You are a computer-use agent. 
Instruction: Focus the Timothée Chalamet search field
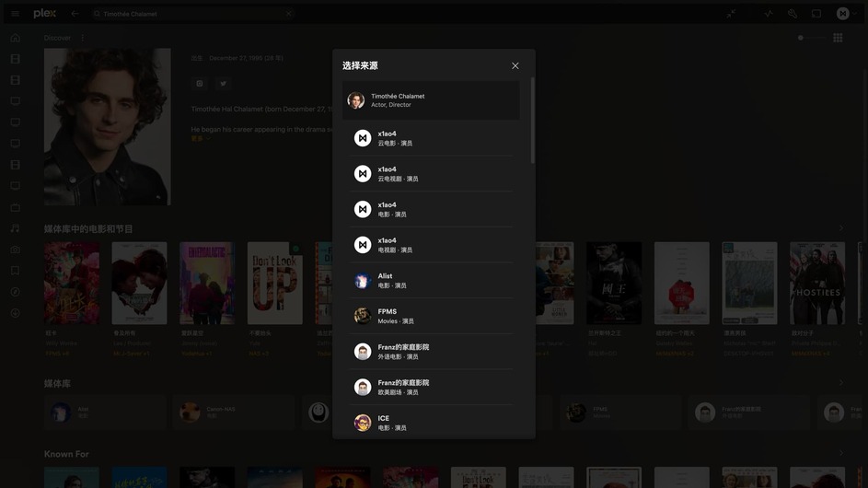(x=192, y=14)
